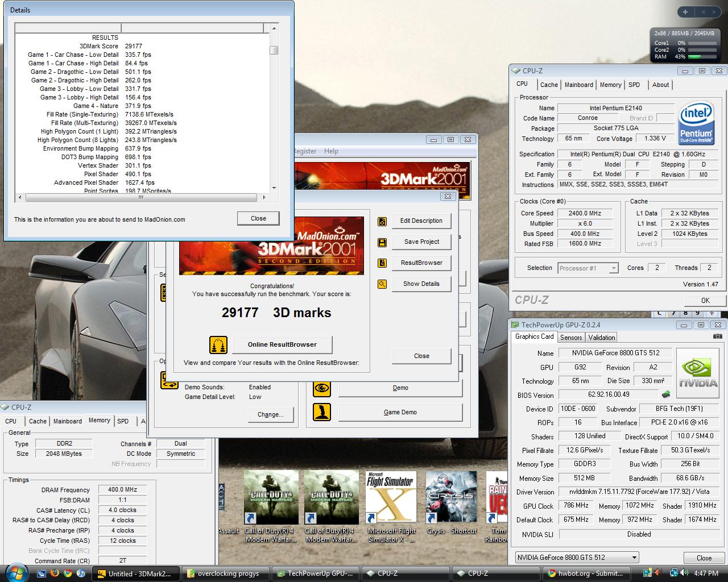The width and height of the screenshot is (728, 582).
Task: Switch to the TechPowerUp GPU-Z taskbar button
Action: (316, 573)
